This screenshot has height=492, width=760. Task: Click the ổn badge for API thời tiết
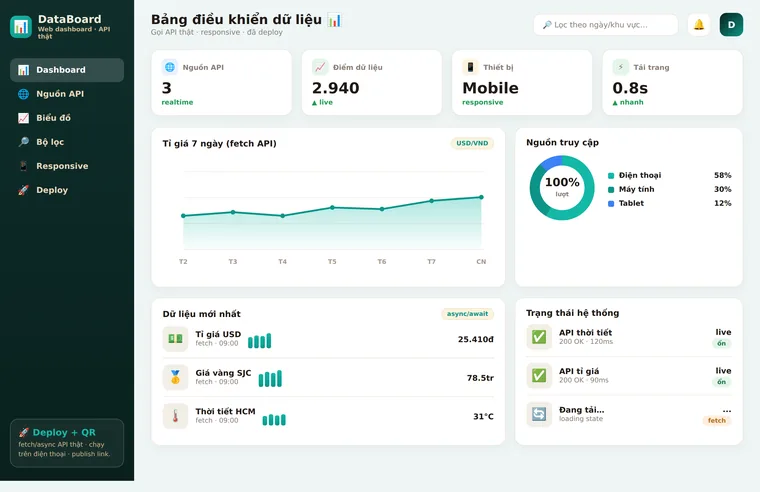coord(722,343)
